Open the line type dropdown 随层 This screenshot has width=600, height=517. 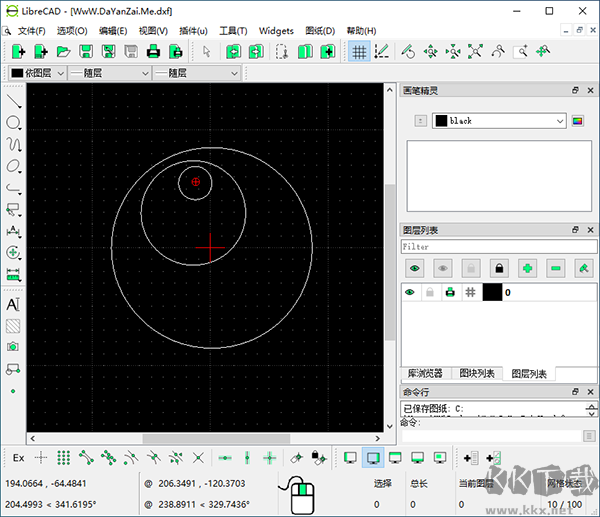[196, 73]
